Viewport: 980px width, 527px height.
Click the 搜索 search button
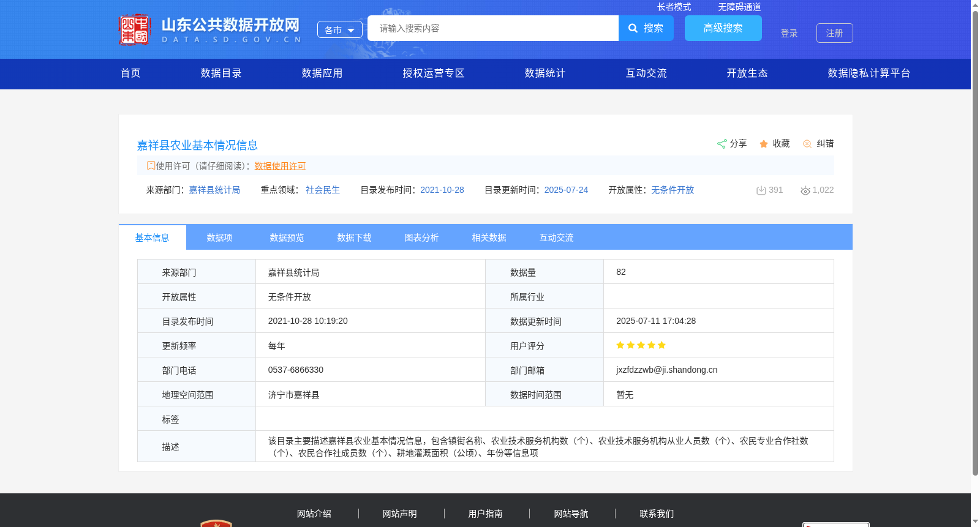click(646, 28)
